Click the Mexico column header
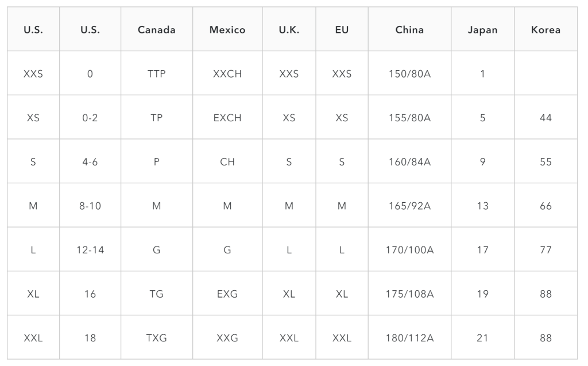Screen dimensions: 588x366 227,30
